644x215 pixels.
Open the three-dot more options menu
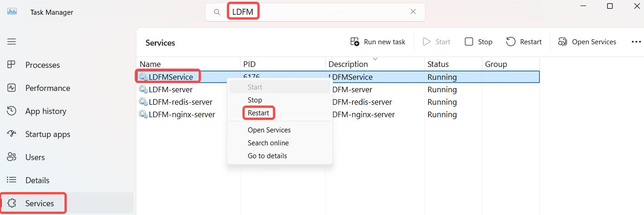click(636, 42)
